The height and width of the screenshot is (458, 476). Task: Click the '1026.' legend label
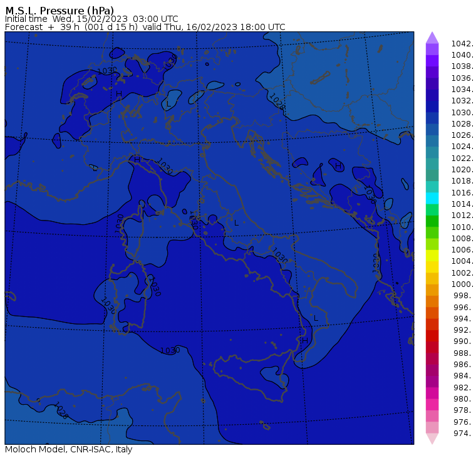(x=462, y=135)
